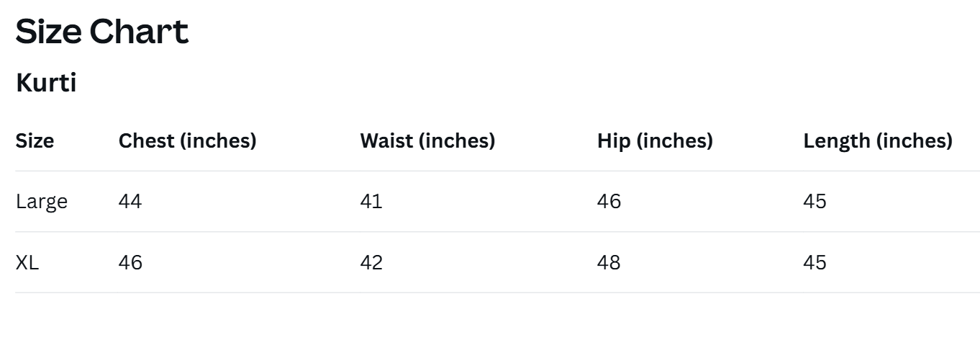The height and width of the screenshot is (340, 980).
Task: Select length value 45 in Large row
Action: click(815, 201)
